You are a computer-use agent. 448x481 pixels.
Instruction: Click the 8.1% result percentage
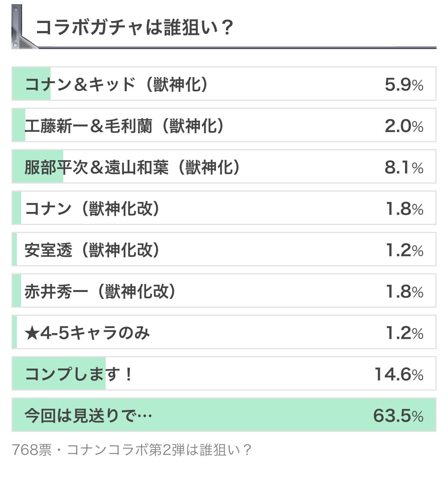pyautogui.click(x=404, y=167)
